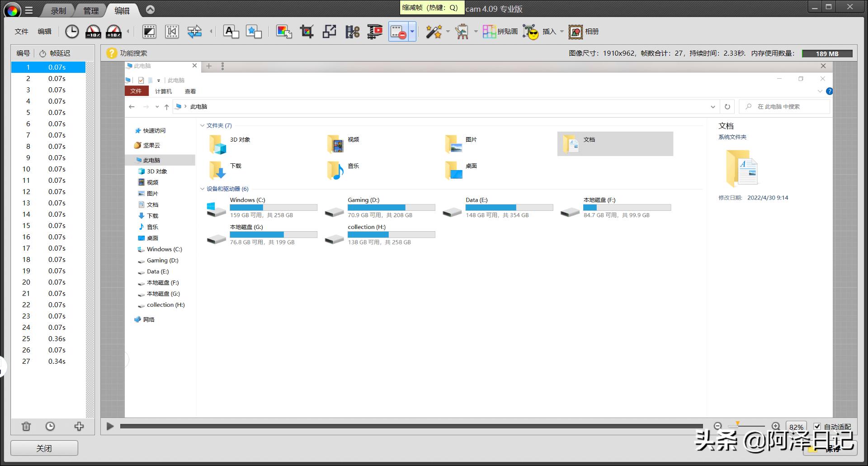Toggle the auto fit (自动适配) checkbox
Screen dimensions: 868x466
tap(817, 426)
